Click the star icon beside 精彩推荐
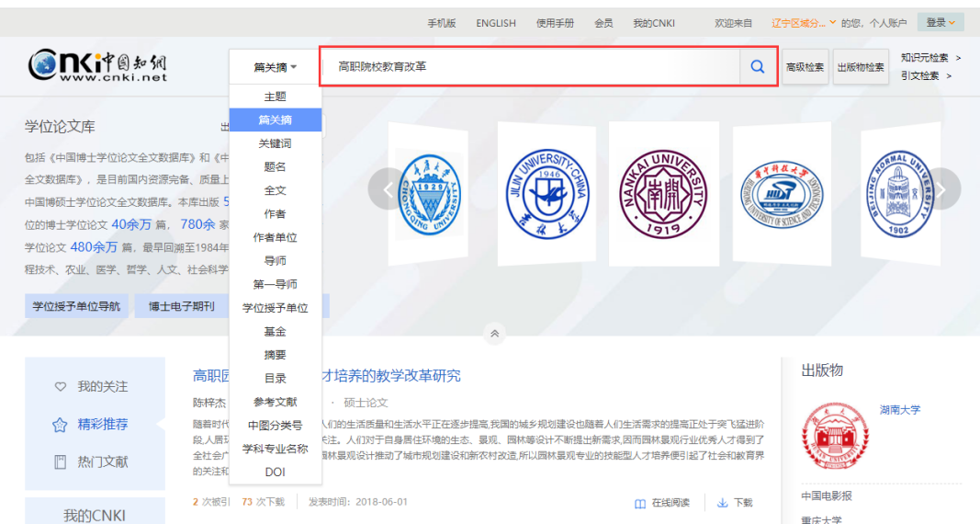The image size is (980, 524). pos(60,426)
